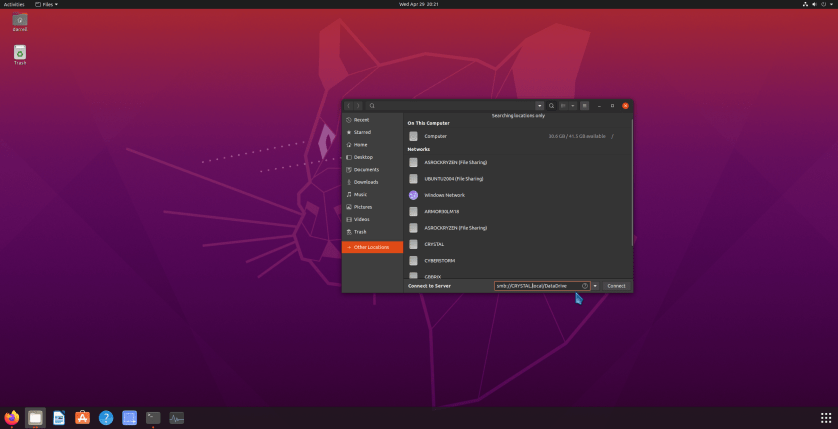Open the hamburger menu in Files
Image resolution: width=838 pixels, height=429 pixels.
point(585,105)
